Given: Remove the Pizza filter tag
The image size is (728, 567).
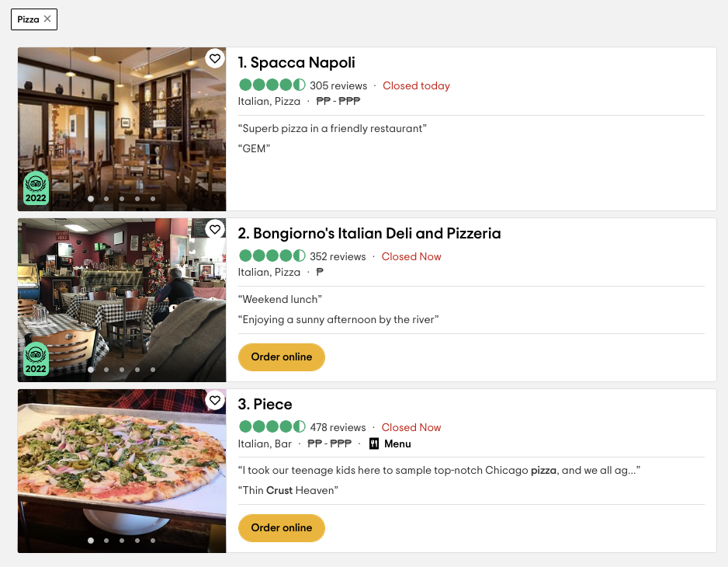Looking at the screenshot, I should tap(47, 19).
